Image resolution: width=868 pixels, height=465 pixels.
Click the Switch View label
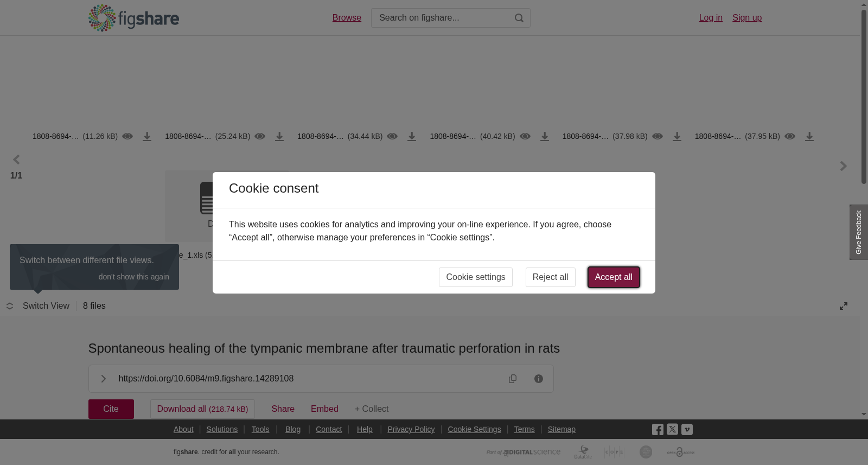click(x=46, y=306)
